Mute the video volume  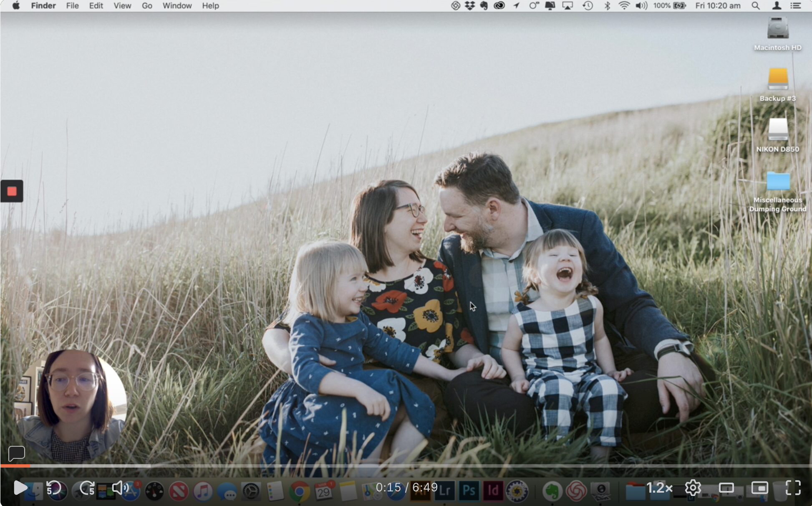pyautogui.click(x=120, y=488)
